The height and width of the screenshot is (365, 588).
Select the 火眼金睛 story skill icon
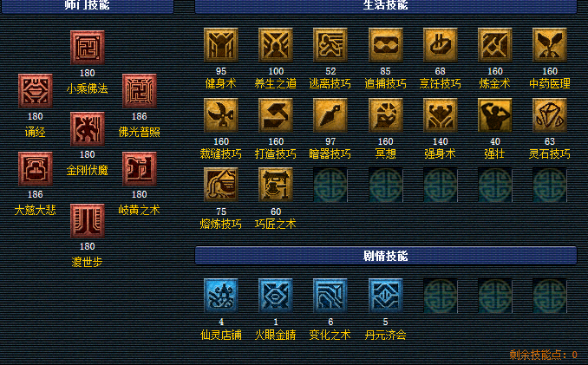pyautogui.click(x=276, y=296)
